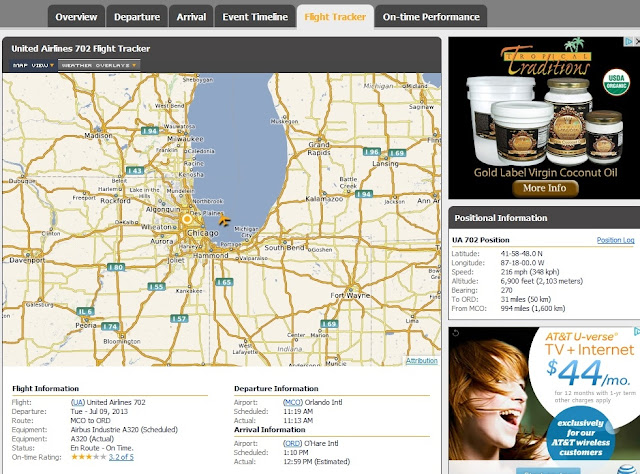Click the AT&T U-verse advertisement
Viewport: 640px width, 474px height.
[x=544, y=400]
